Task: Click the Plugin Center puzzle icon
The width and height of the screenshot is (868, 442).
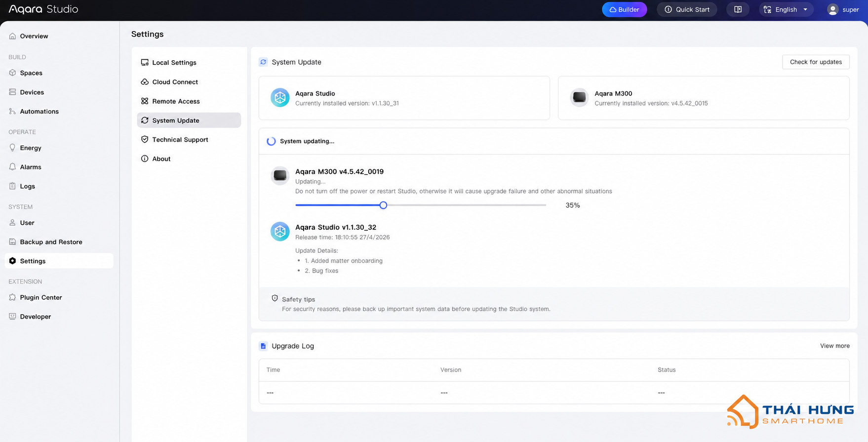Action: [x=12, y=297]
